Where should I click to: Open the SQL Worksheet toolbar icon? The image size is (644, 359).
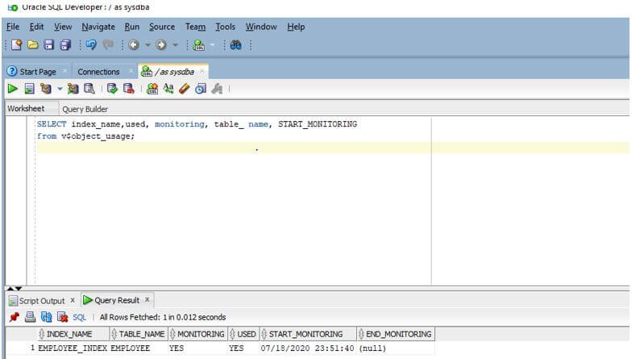(x=199, y=45)
